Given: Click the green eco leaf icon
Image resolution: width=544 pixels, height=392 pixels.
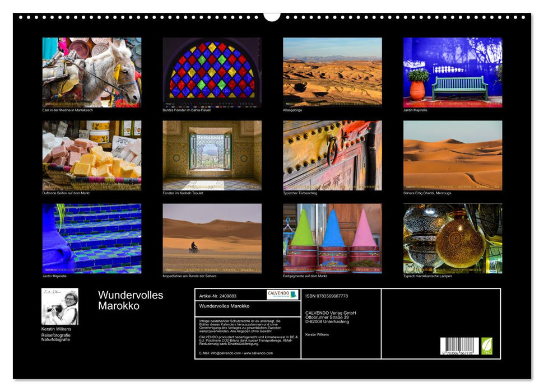Looking at the screenshot, I should [487, 346].
